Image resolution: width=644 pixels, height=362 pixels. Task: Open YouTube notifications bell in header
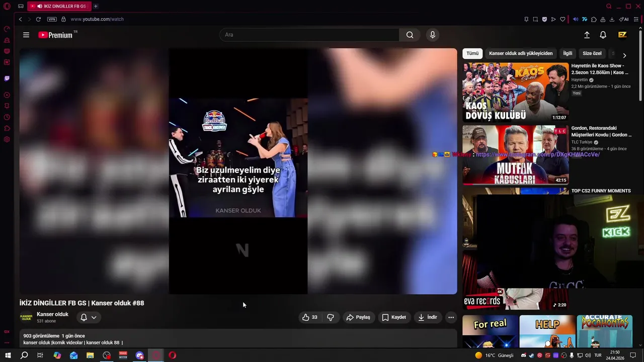click(x=603, y=35)
